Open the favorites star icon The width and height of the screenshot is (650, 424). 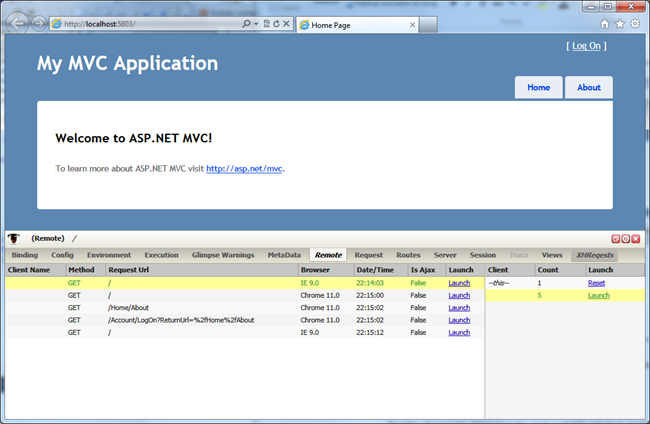[x=619, y=23]
